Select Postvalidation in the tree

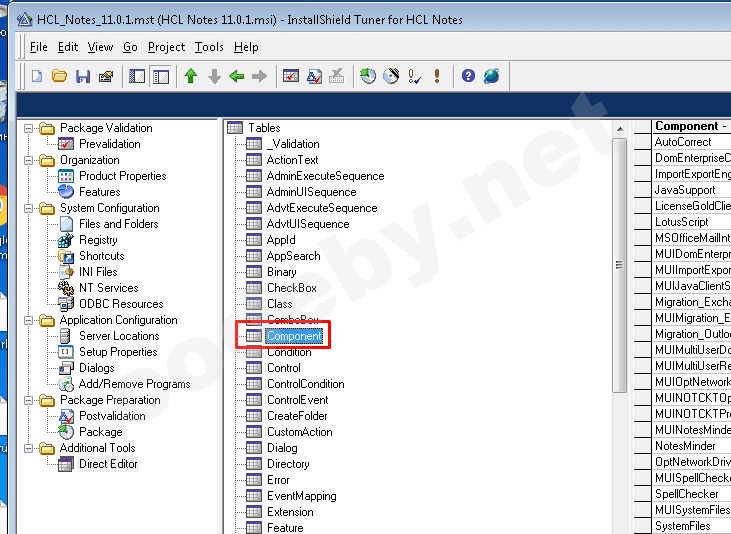pos(112,416)
